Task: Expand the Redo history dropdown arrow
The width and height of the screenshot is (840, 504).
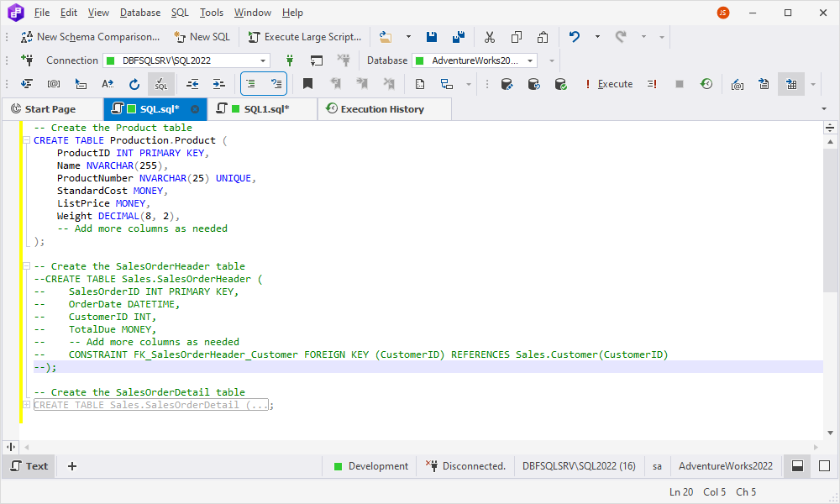Action: (644, 37)
